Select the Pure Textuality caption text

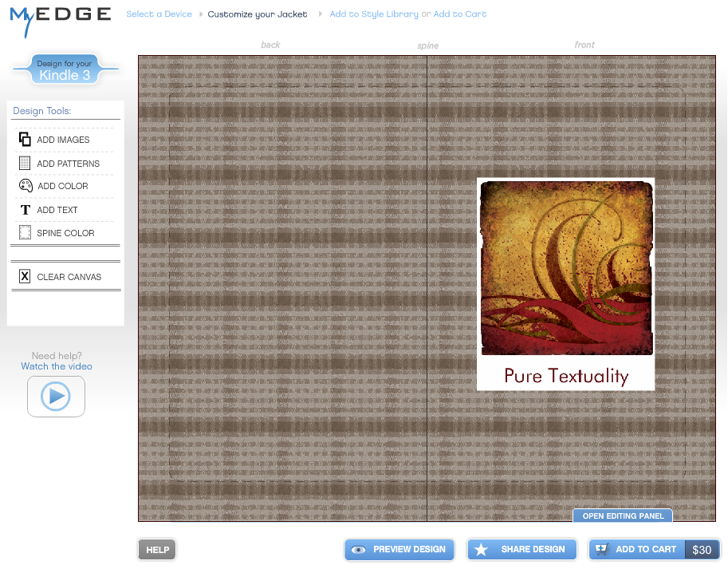pyautogui.click(x=566, y=375)
